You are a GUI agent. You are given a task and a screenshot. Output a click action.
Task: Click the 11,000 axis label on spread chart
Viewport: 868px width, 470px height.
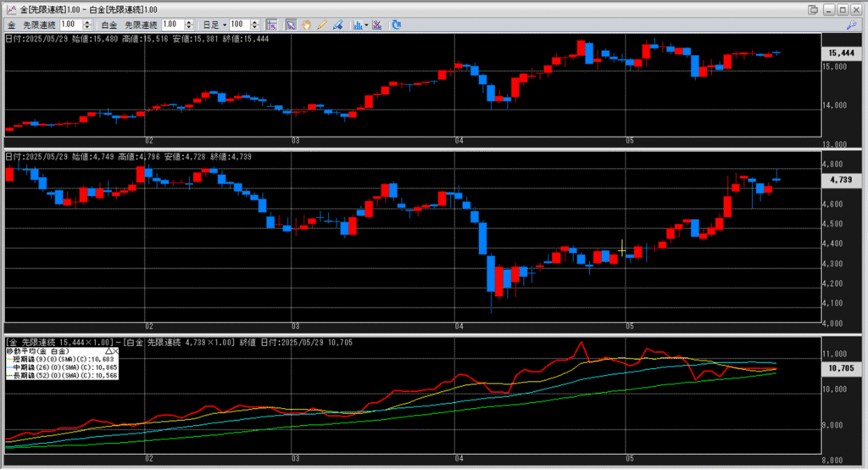point(834,354)
